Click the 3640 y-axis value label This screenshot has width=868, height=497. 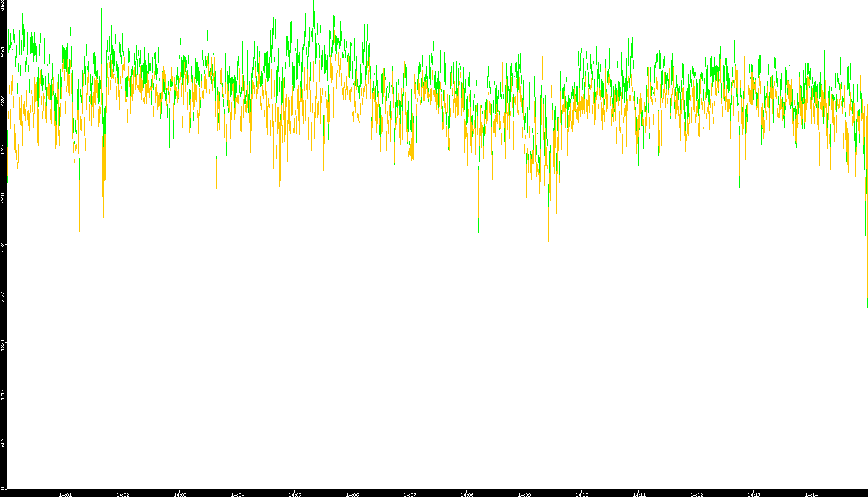point(3,199)
